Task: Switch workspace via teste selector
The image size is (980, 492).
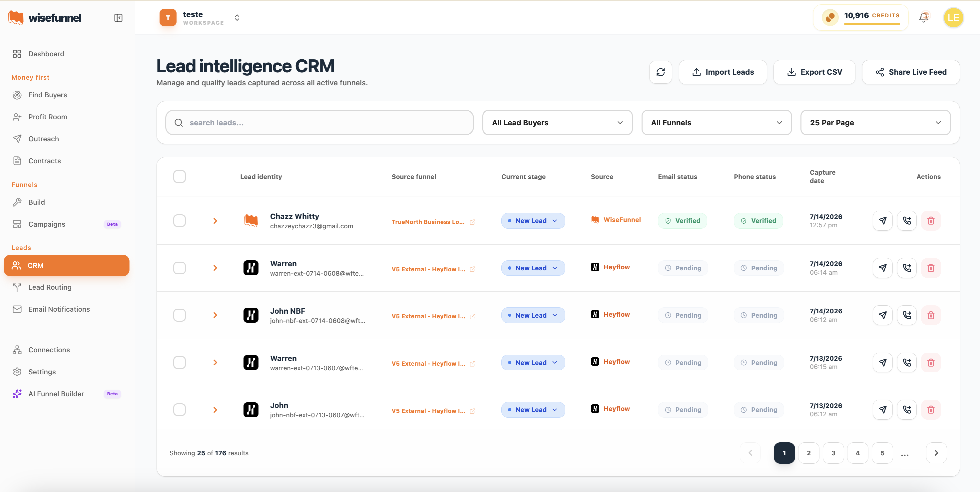Action: (200, 18)
